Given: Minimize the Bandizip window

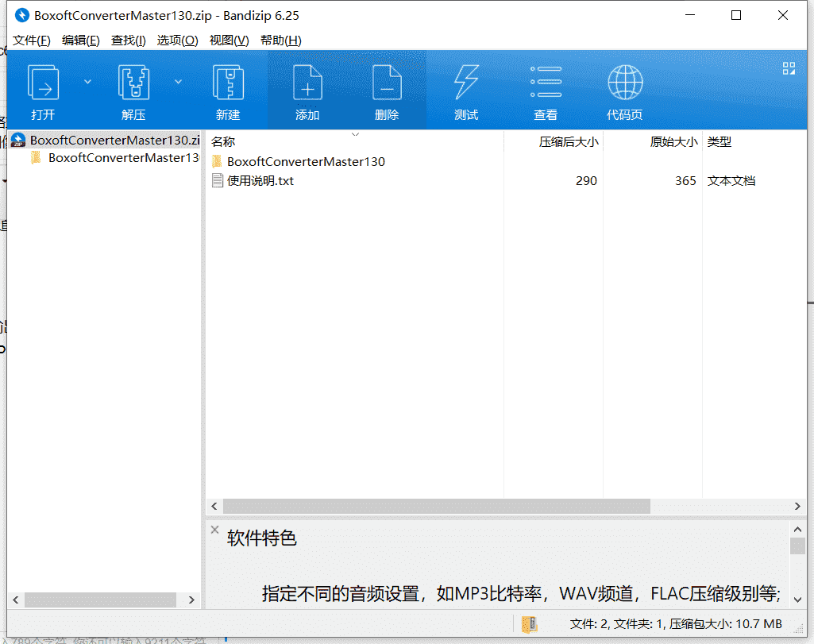Looking at the screenshot, I should click(690, 16).
